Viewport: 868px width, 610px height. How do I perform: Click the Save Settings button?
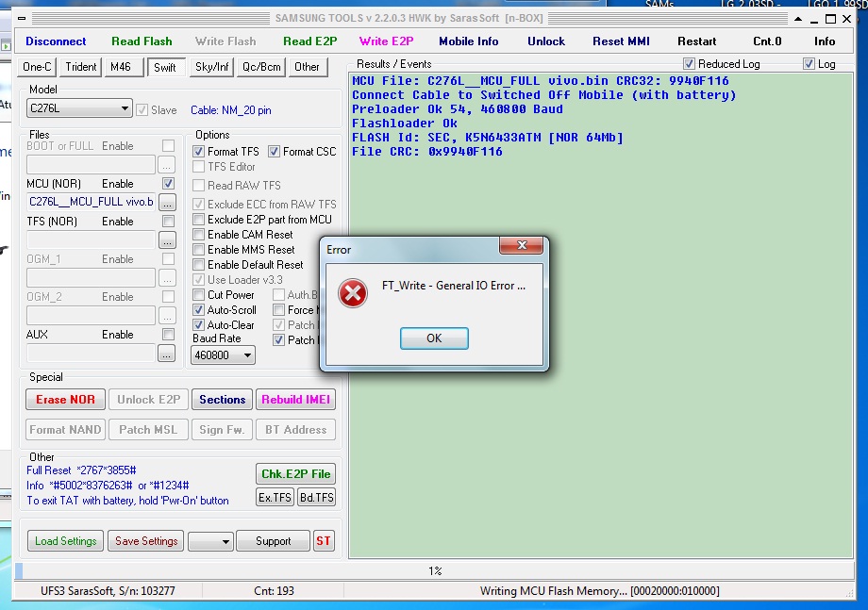[x=146, y=541]
